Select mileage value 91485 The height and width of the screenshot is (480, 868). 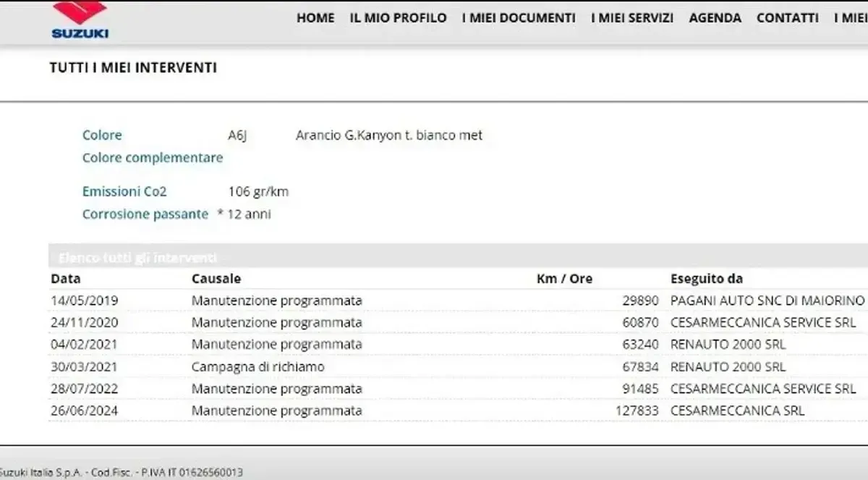640,389
